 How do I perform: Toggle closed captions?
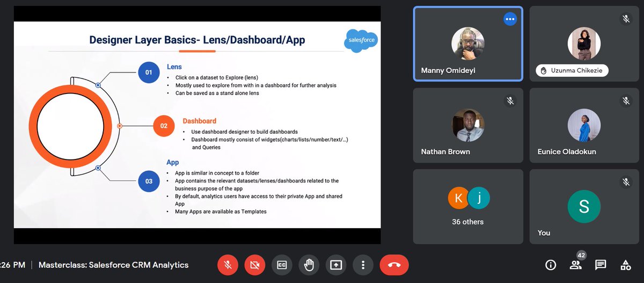click(x=282, y=265)
